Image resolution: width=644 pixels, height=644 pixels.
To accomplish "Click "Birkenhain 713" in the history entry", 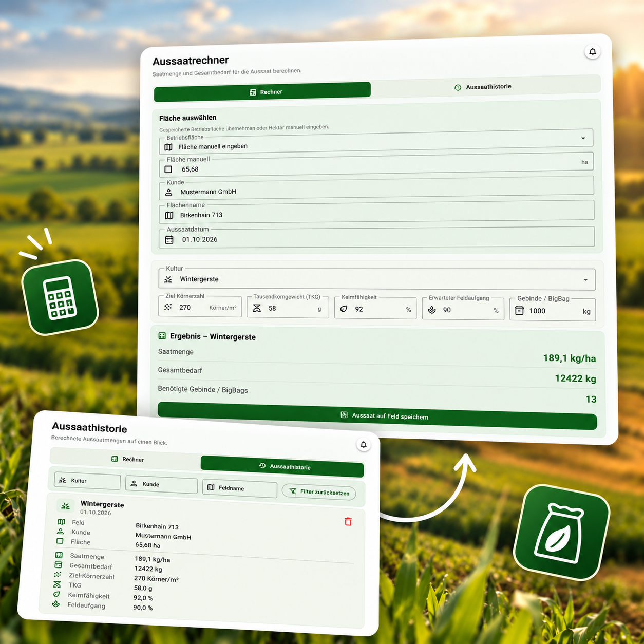I will tap(157, 526).
